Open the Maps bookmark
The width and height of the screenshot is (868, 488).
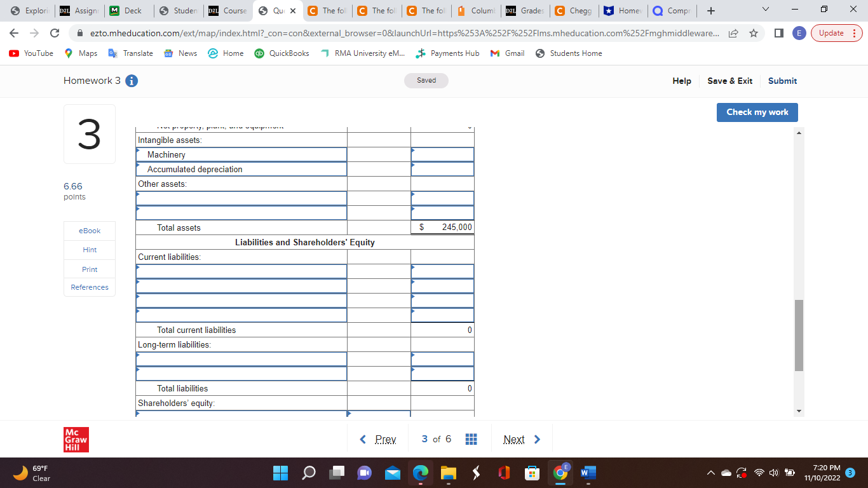(x=81, y=53)
